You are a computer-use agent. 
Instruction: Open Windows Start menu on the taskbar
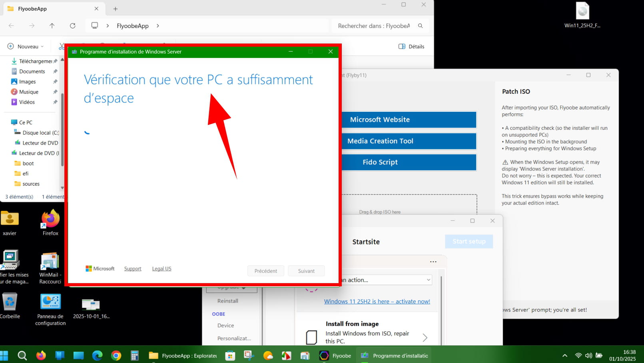pos(4,355)
